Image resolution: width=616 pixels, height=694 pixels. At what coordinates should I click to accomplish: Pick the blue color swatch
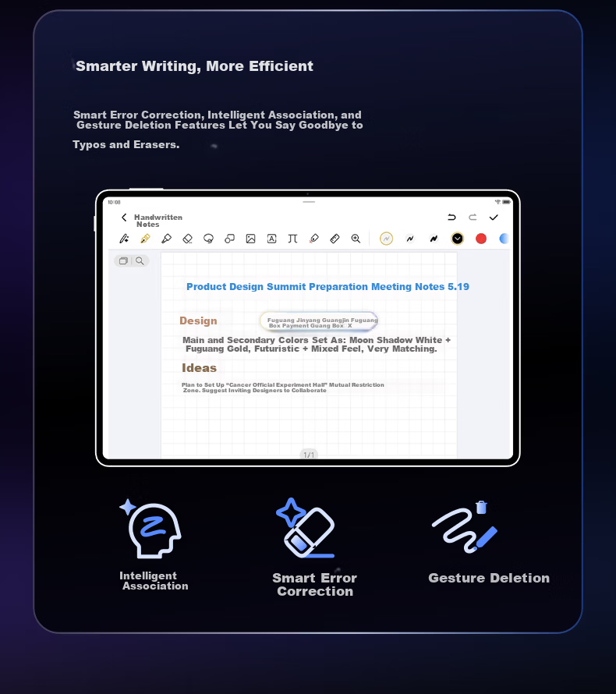(x=504, y=239)
